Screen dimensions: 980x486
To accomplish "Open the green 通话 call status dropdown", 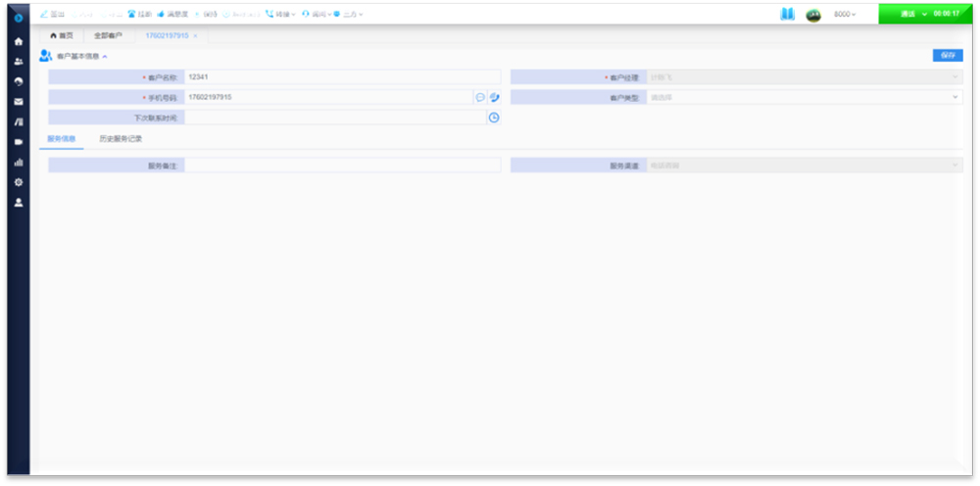I will click(x=926, y=14).
